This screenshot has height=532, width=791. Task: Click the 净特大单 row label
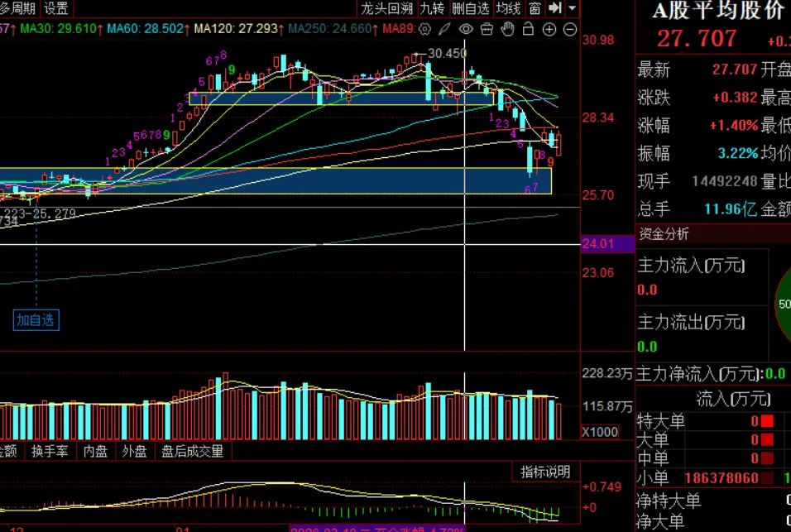669,501
